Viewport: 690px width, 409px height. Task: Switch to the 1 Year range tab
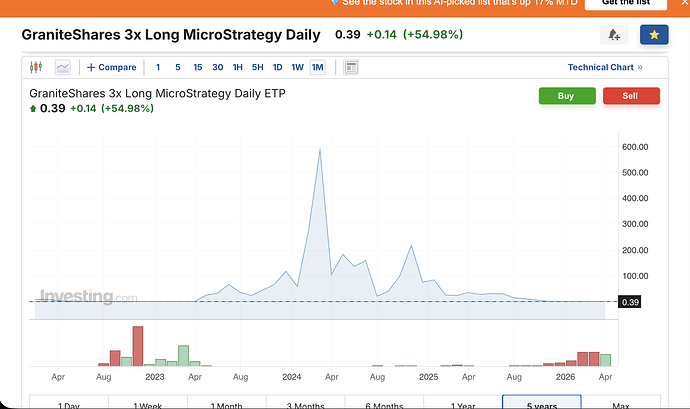463,402
